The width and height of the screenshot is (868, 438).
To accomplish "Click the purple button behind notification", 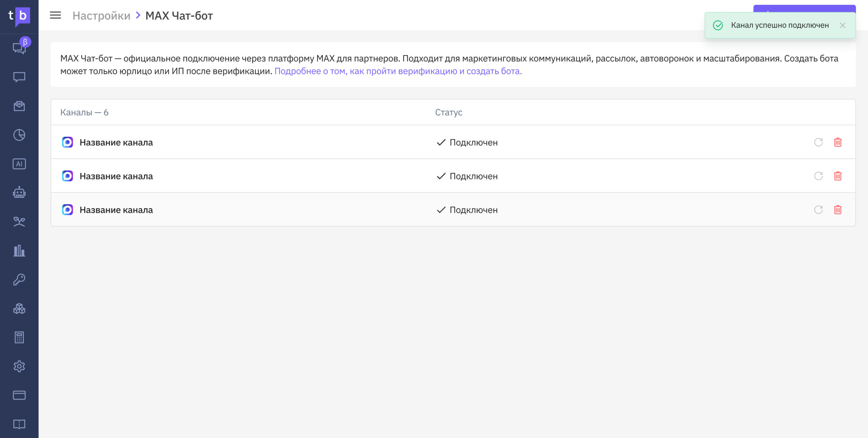I will point(804,8).
